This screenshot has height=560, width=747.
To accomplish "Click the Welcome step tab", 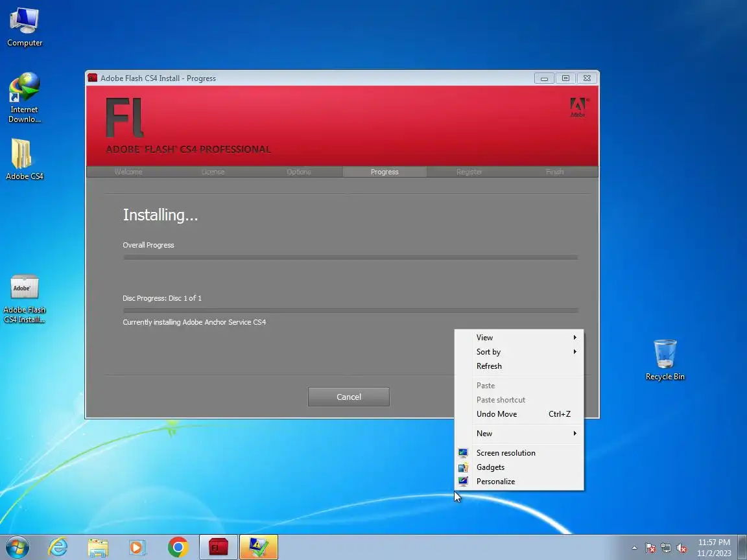I will 128,172.
